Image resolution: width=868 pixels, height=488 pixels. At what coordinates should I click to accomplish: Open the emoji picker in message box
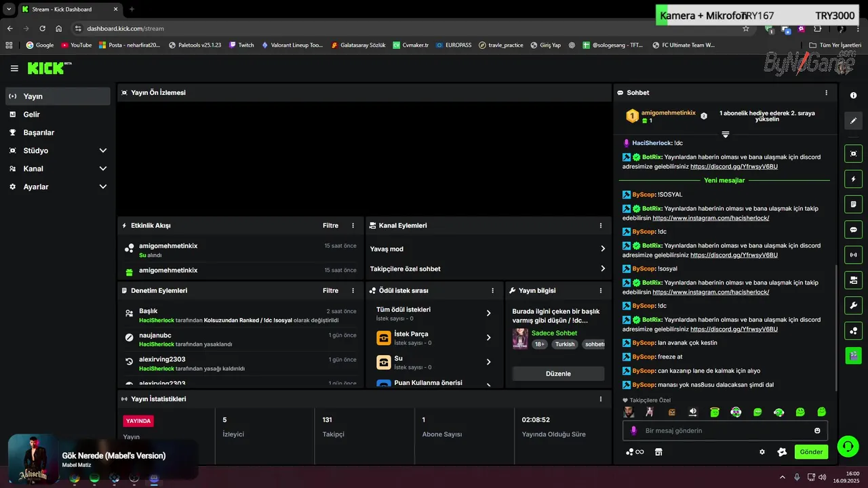point(817,430)
